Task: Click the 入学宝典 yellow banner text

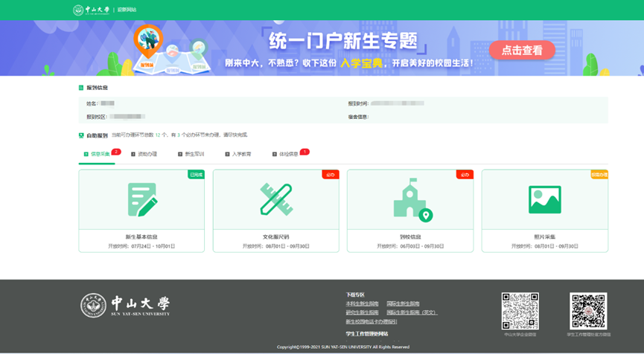Action: pos(361,63)
